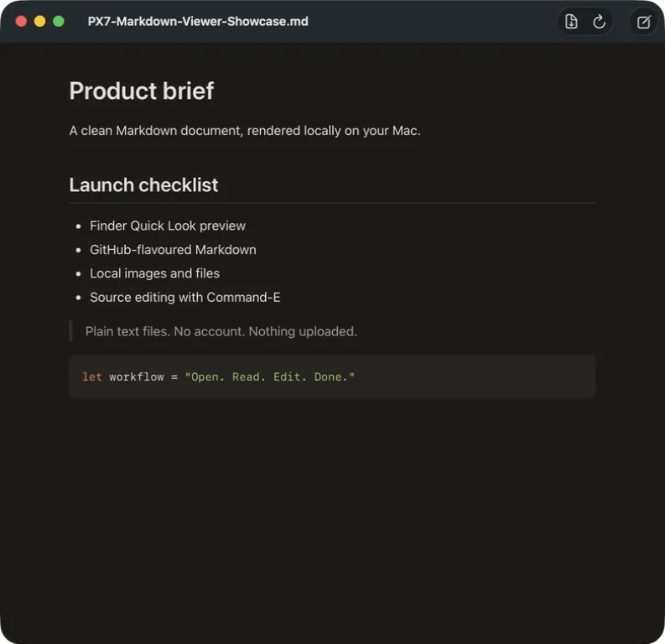The image size is (665, 644).
Task: Minimize window with yellow button
Action: coord(40,21)
